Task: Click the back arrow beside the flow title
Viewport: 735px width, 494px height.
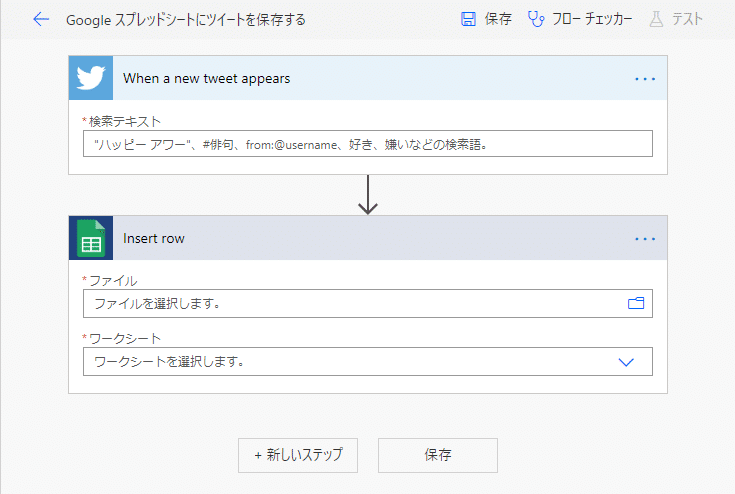Action: coord(40,19)
